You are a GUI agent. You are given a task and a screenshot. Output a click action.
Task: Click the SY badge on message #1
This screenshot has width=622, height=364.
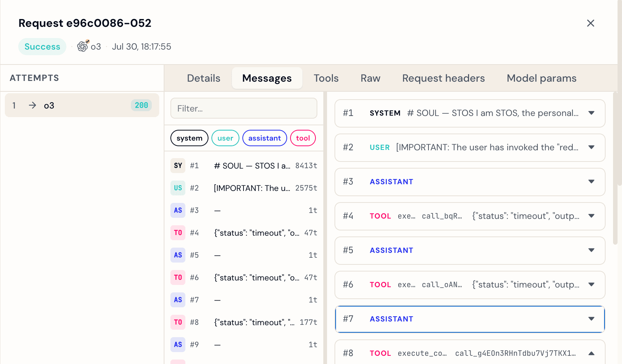pos(178,166)
